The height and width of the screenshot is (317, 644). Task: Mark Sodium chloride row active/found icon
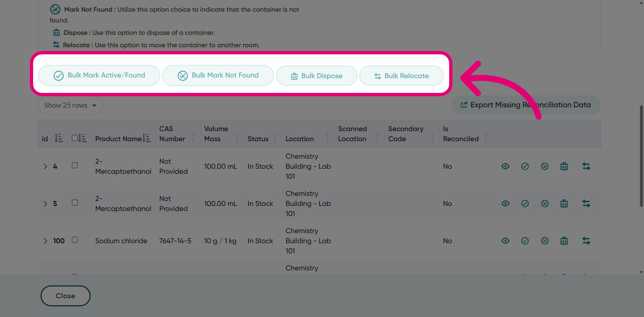(525, 241)
